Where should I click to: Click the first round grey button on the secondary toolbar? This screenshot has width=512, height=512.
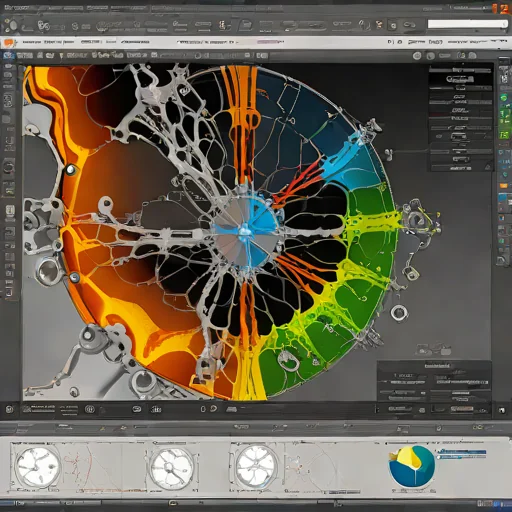click(417, 56)
